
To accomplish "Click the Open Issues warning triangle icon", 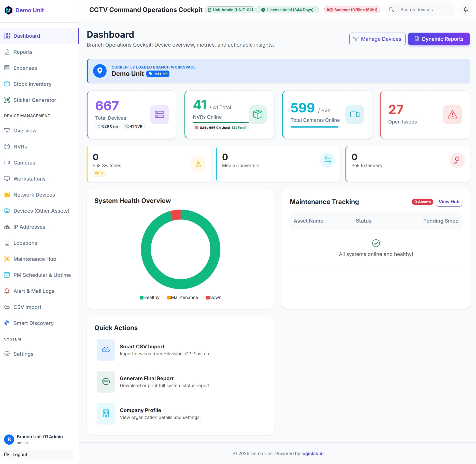I will (x=452, y=114).
